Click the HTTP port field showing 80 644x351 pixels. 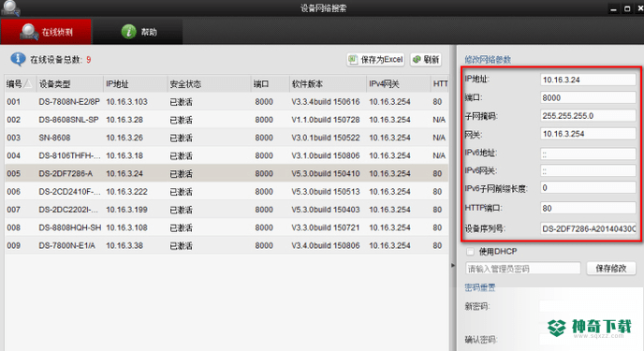588,208
